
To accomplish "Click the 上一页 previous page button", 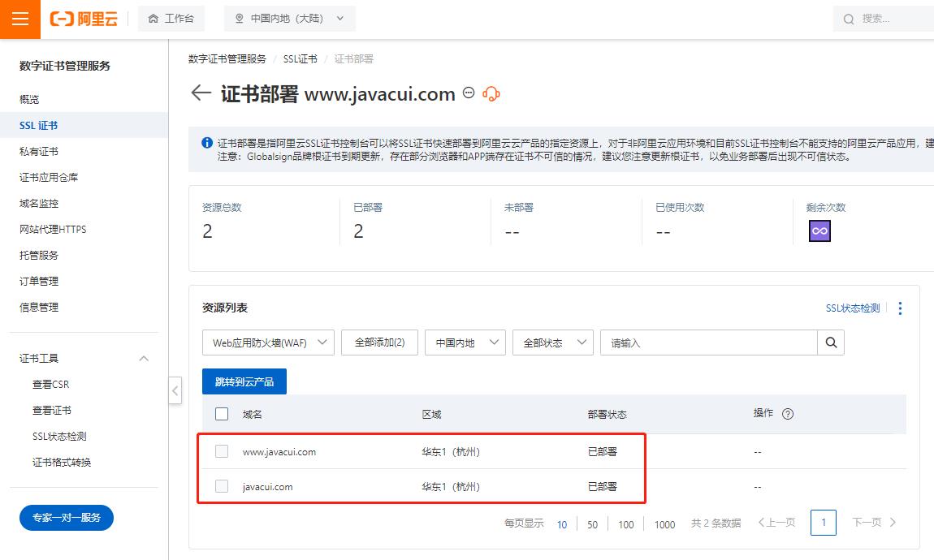I will pyautogui.click(x=776, y=523).
